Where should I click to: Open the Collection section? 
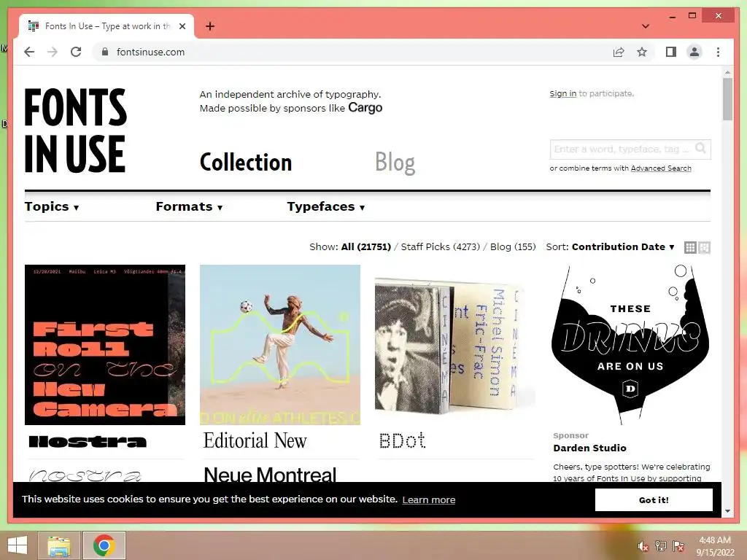pos(246,163)
